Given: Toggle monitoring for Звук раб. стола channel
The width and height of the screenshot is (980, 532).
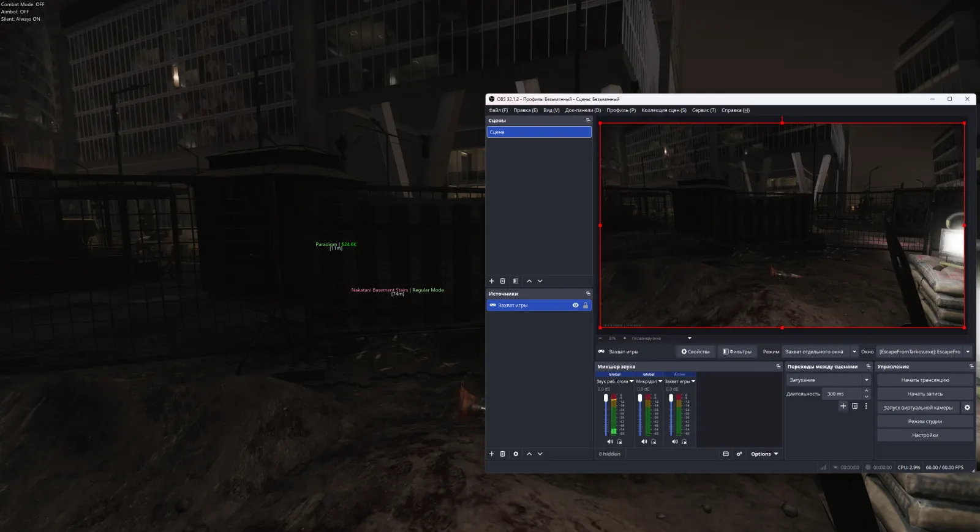Looking at the screenshot, I should tap(620, 441).
